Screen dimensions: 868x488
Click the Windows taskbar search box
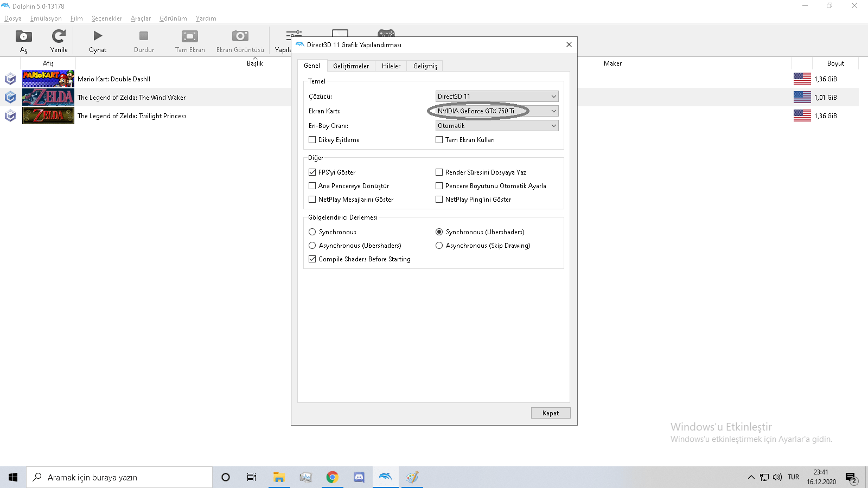pyautogui.click(x=119, y=477)
